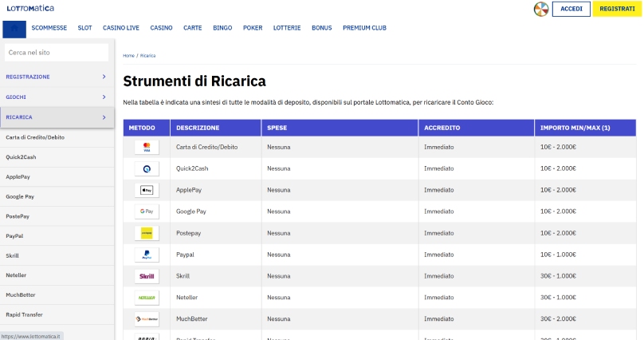Select the Skrill payment logo
This screenshot has width=644, height=340.
147,276
